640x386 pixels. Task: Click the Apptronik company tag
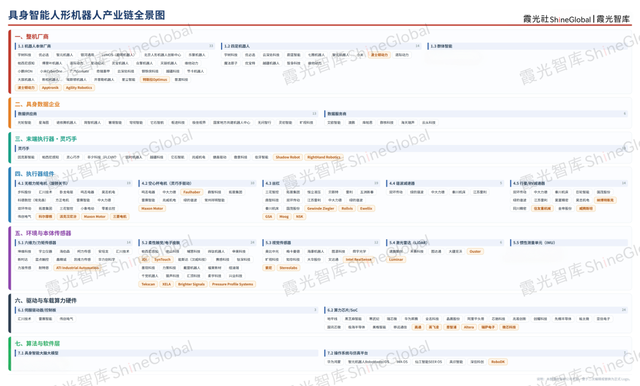point(50,88)
